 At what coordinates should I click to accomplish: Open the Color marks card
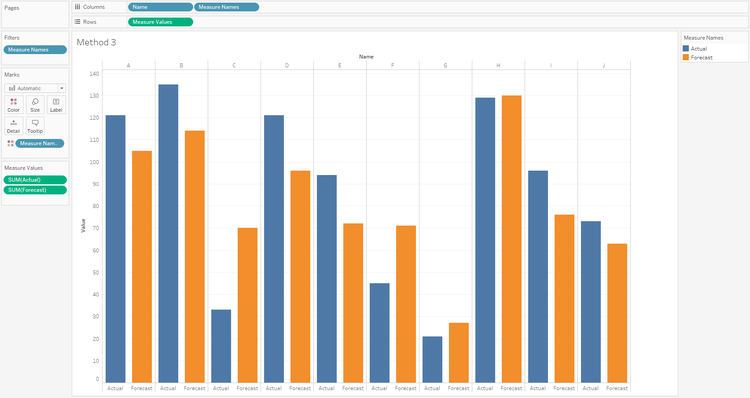tap(13, 105)
